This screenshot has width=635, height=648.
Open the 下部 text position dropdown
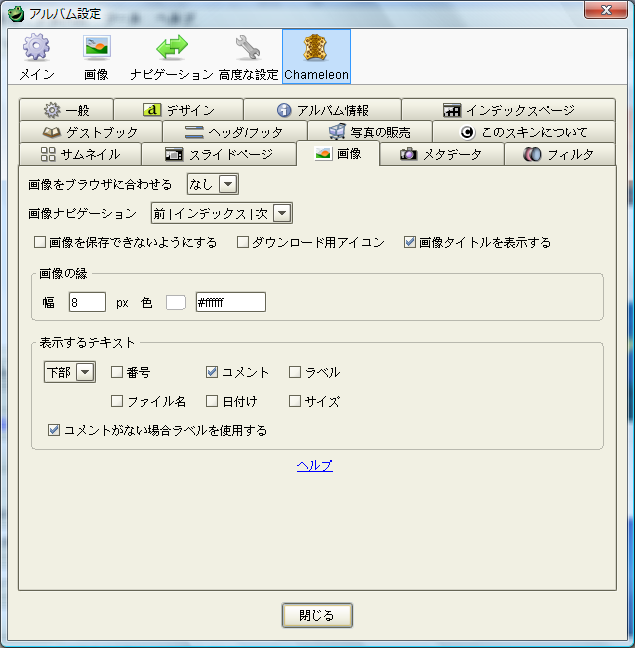click(x=70, y=372)
